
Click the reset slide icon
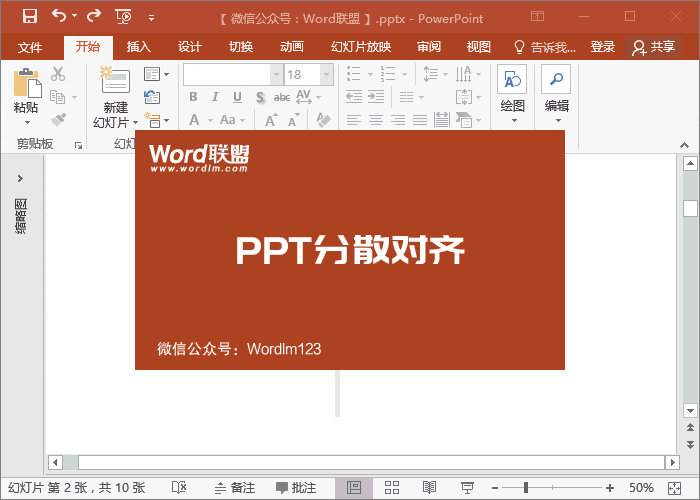click(x=152, y=97)
